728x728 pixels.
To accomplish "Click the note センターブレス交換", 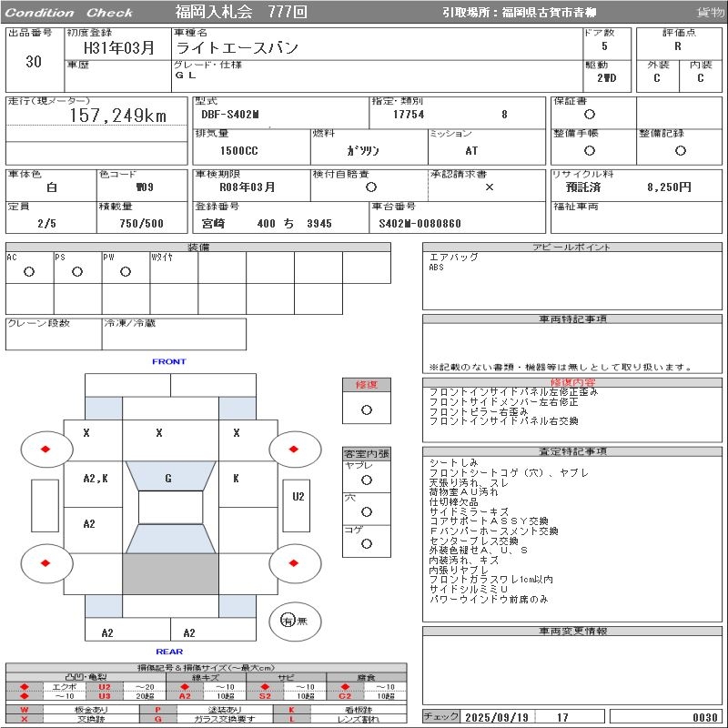I will (x=473, y=541).
